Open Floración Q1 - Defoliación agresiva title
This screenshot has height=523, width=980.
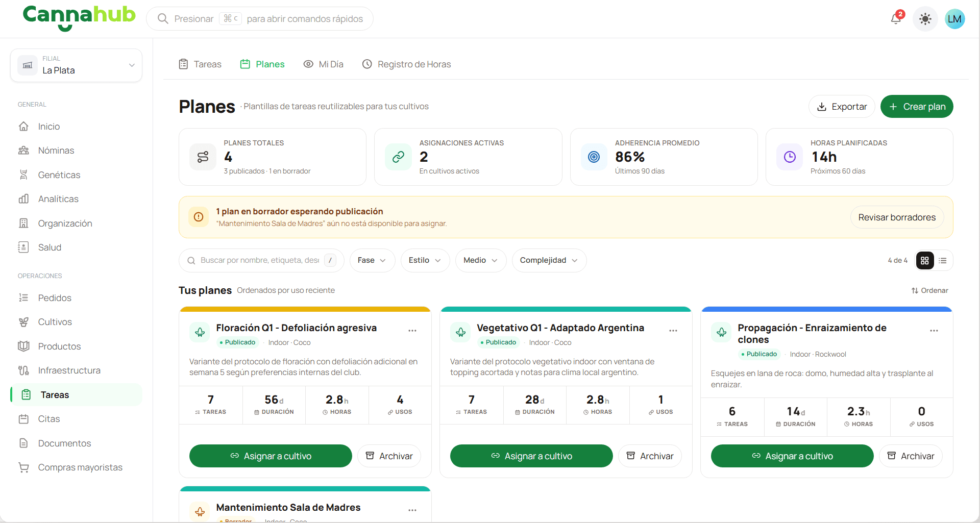point(296,328)
